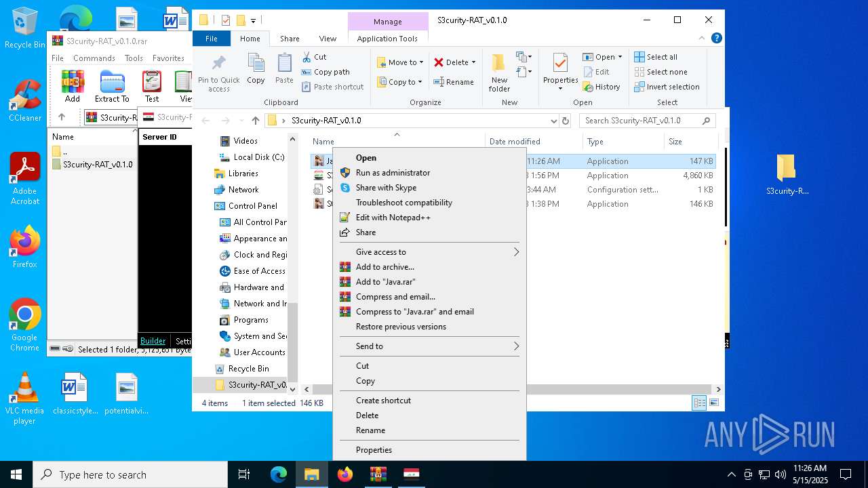Click the Firefox taskbar icon
The image size is (868, 488).
345,474
